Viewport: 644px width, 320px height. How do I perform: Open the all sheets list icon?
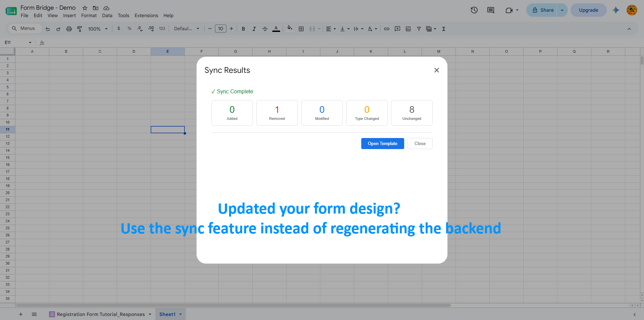click(34, 314)
